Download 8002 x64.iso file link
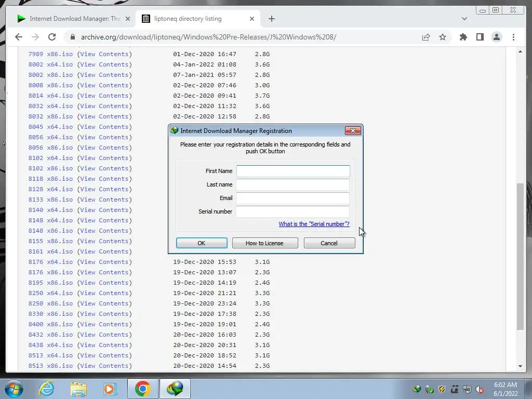 (x=50, y=64)
